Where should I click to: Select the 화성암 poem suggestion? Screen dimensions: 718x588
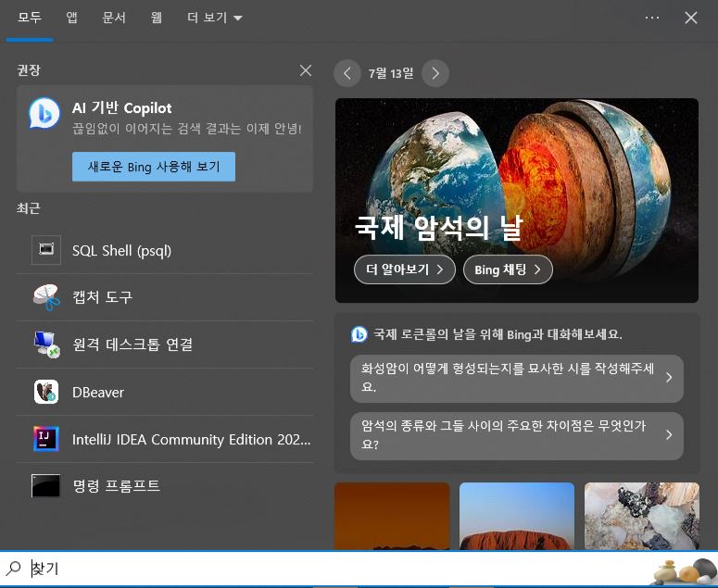[517, 379]
